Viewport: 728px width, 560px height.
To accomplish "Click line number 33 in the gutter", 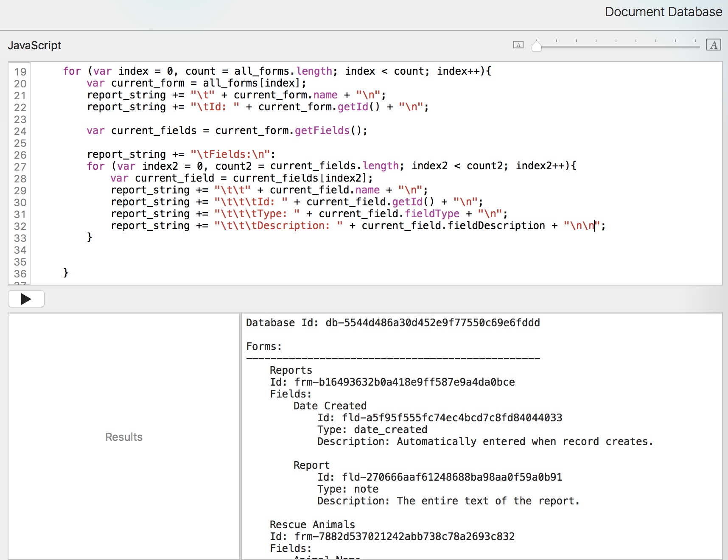I will (20, 238).
